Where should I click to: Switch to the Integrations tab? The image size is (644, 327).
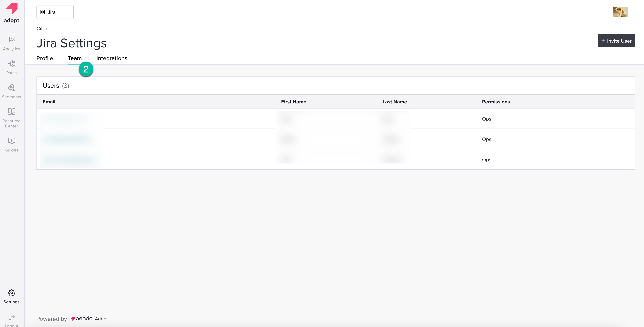112,58
